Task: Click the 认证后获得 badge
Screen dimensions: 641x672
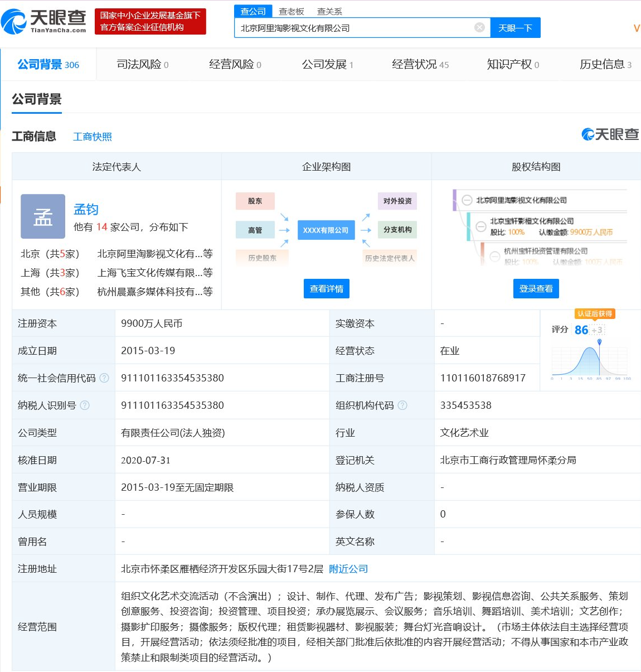Action: click(x=595, y=314)
